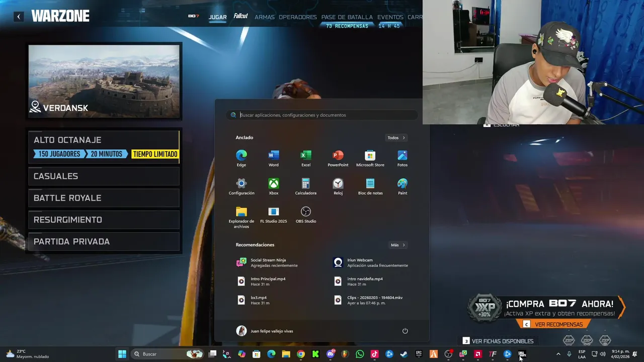The height and width of the screenshot is (362, 644).
Task: Click the Warzone back arrow
Action: pos(19,17)
